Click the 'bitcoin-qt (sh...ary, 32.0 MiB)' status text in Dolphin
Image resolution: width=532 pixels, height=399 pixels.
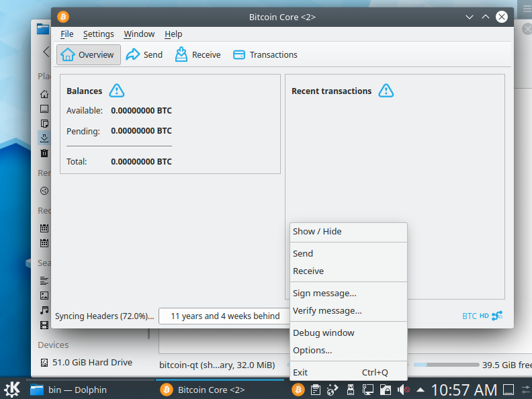coord(217,365)
